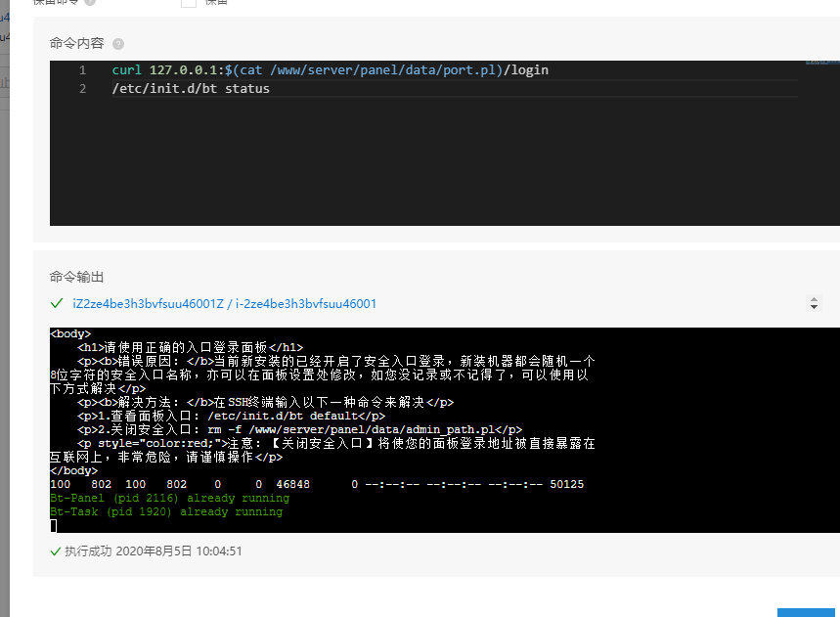Click the curl progress line ending 50125
The width and height of the screenshot is (840, 617).
point(317,484)
